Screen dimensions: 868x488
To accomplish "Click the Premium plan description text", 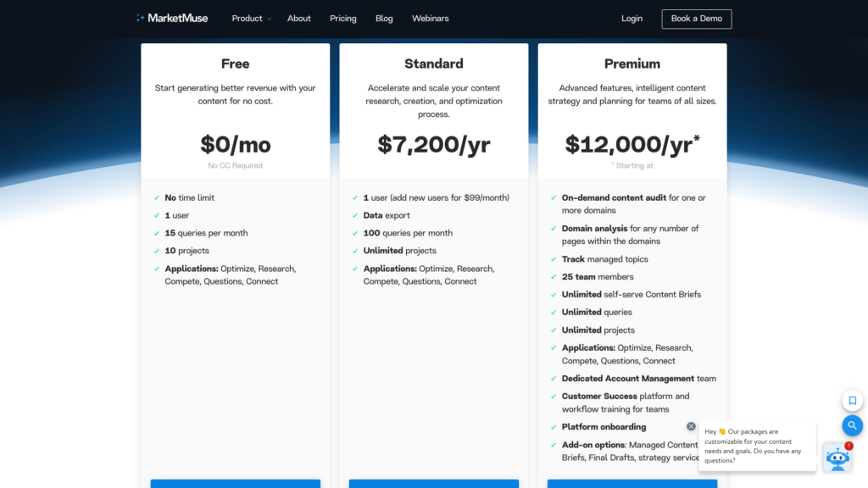I will [x=632, y=95].
